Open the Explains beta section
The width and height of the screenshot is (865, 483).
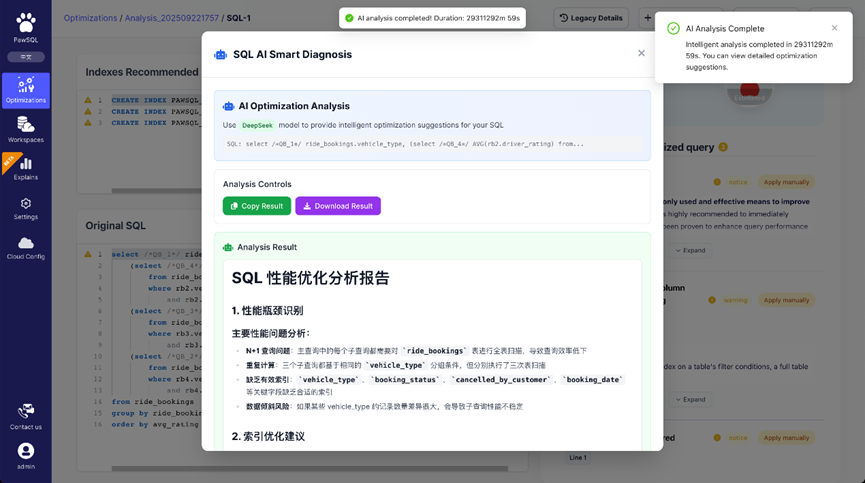click(26, 168)
